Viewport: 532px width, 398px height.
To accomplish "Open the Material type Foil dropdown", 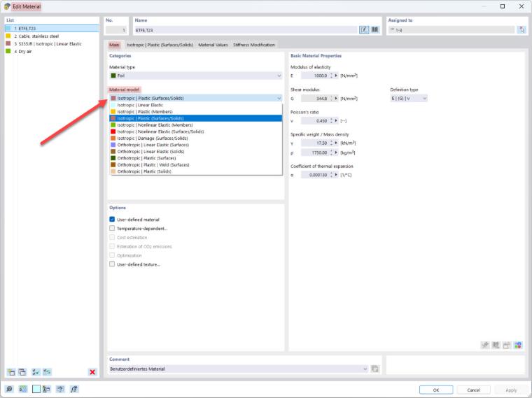I will [x=196, y=76].
